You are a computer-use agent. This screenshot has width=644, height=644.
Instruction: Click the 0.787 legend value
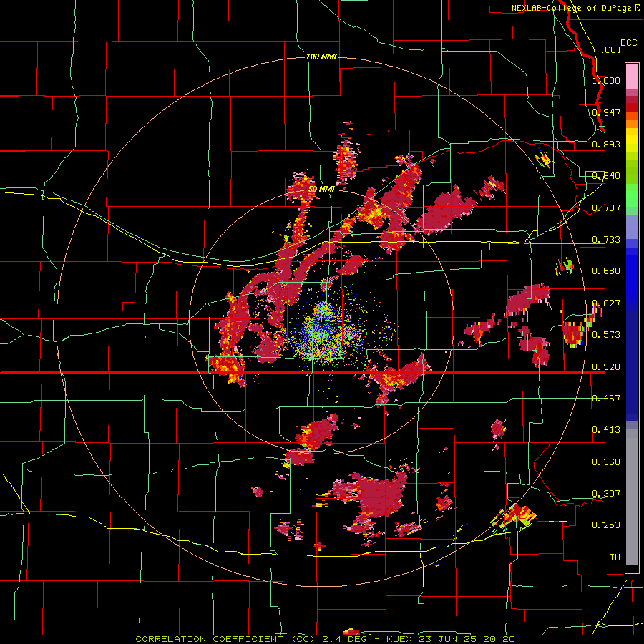coord(606,208)
